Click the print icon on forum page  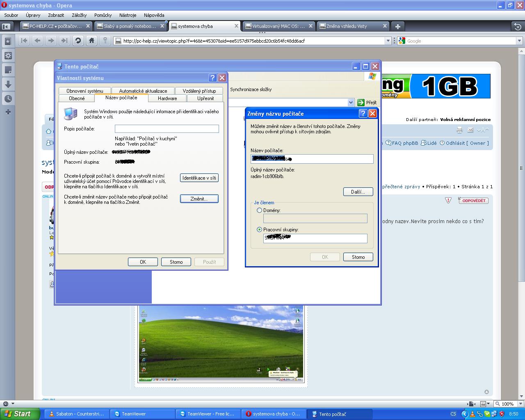(x=459, y=130)
